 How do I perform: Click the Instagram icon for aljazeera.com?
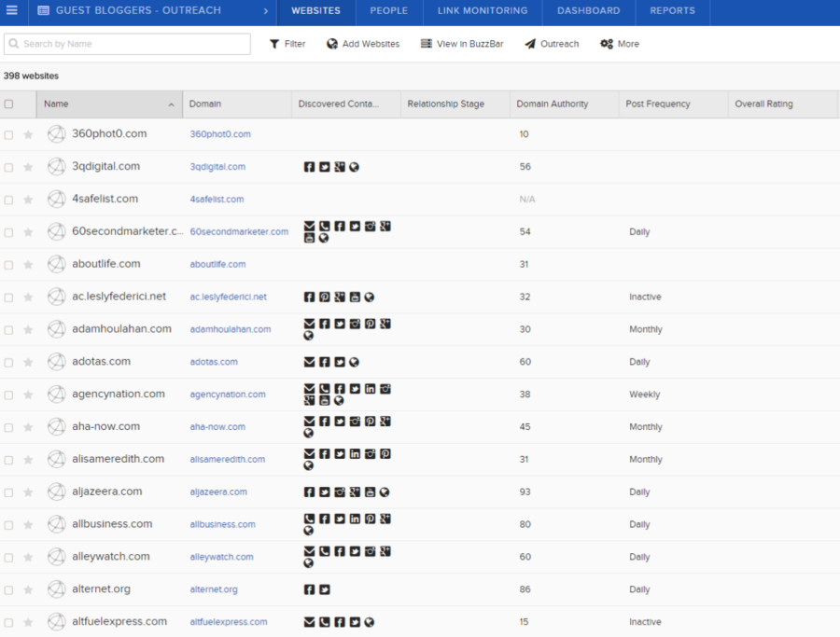point(340,492)
